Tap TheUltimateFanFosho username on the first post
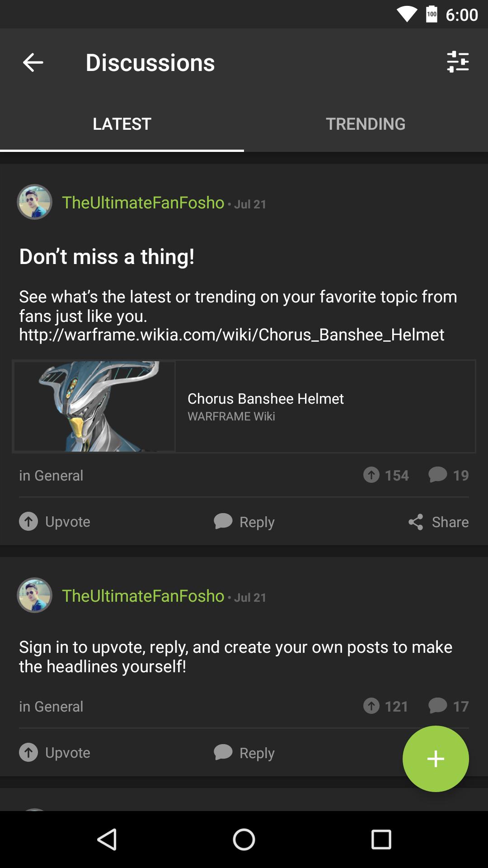488x868 pixels. 142,203
